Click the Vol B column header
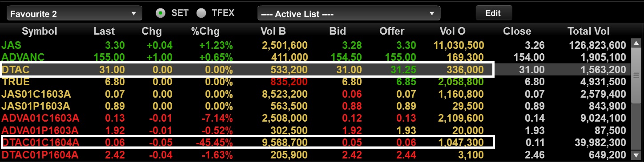644x162 pixels. [x=273, y=32]
